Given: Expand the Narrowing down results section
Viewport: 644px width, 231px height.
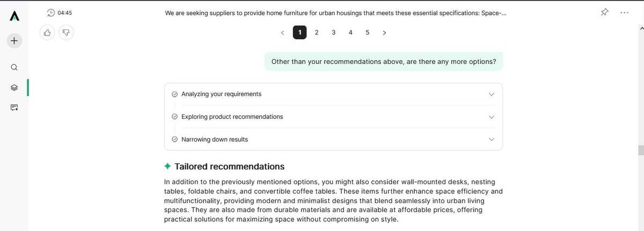Looking at the screenshot, I should tap(491, 139).
